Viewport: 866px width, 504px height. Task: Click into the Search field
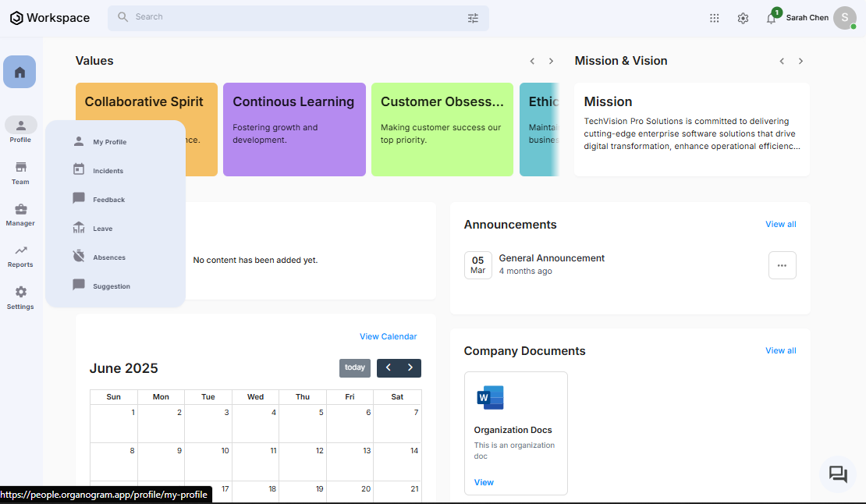tap(296, 17)
